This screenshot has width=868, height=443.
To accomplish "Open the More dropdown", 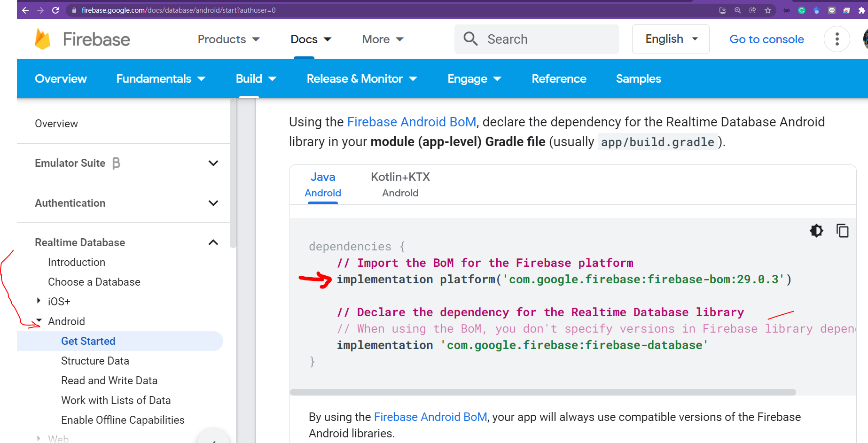I will [x=383, y=39].
